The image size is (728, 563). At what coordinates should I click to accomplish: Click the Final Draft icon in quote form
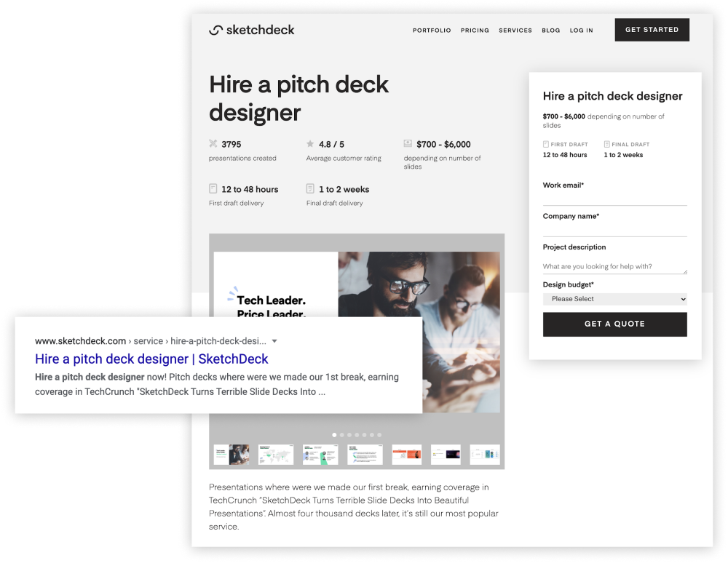tap(606, 144)
